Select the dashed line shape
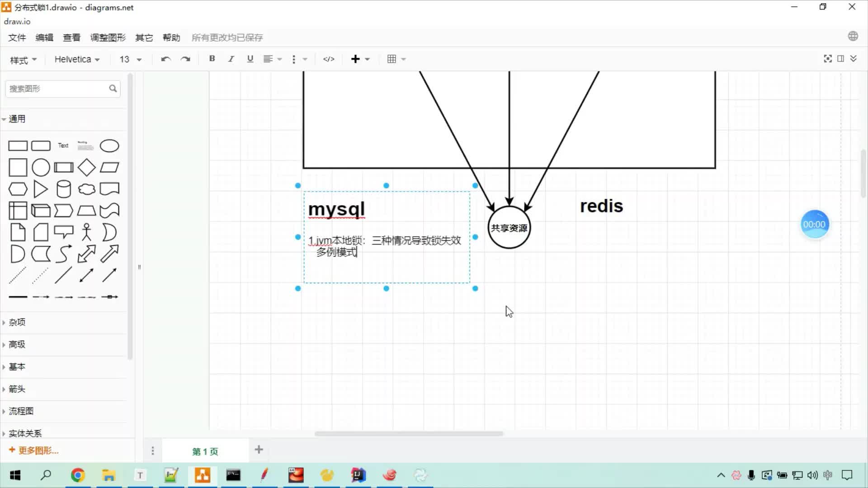Screen dimensions: 868x488 [x=18, y=275]
